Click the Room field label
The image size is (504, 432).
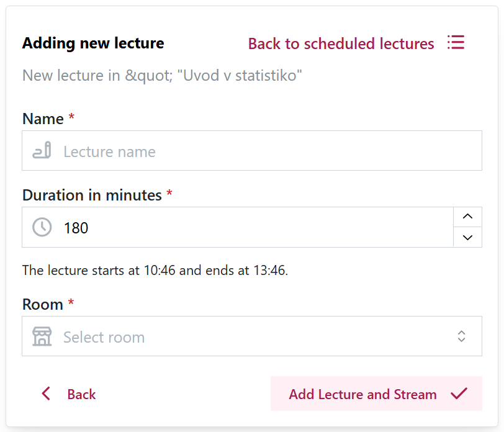(43, 304)
